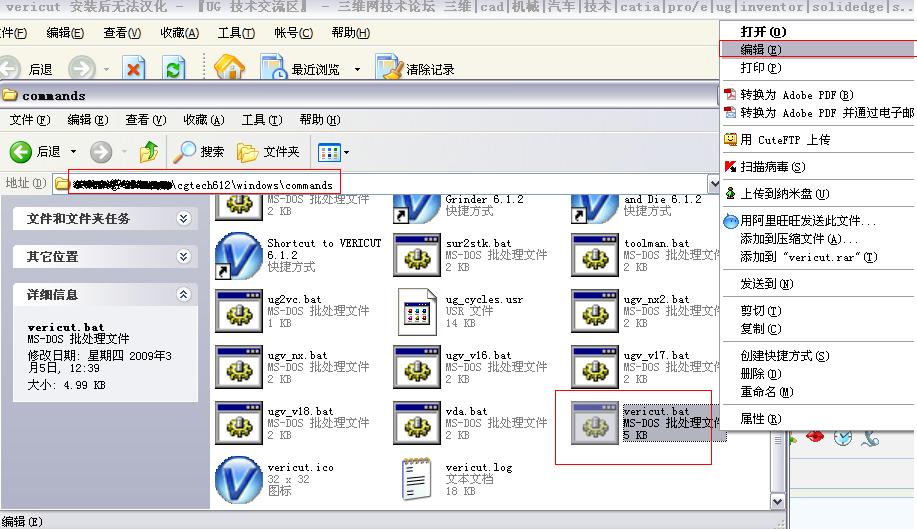Click the file list scrollbar down arrow

[x=777, y=501]
